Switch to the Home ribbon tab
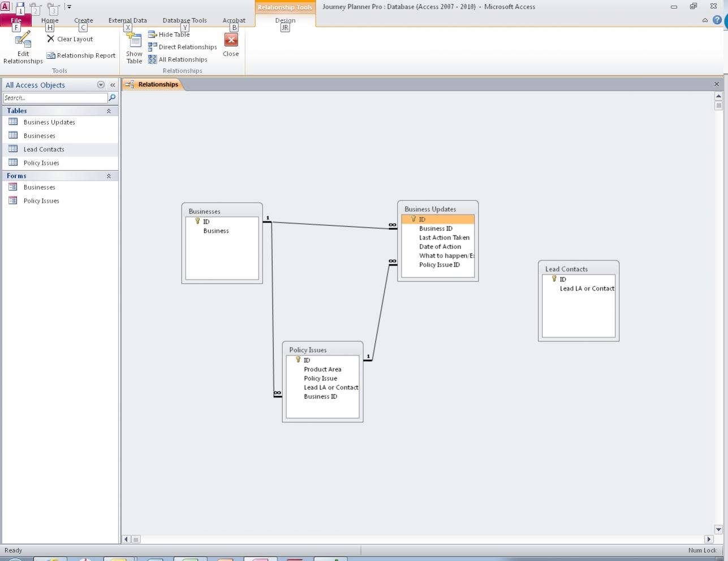The width and height of the screenshot is (728, 561). pos(50,20)
